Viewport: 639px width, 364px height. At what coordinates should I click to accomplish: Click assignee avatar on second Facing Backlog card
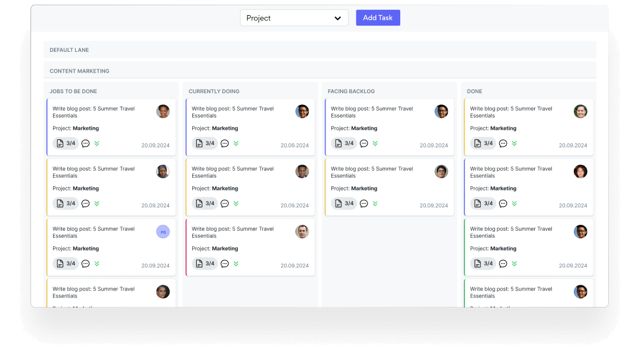tap(442, 172)
